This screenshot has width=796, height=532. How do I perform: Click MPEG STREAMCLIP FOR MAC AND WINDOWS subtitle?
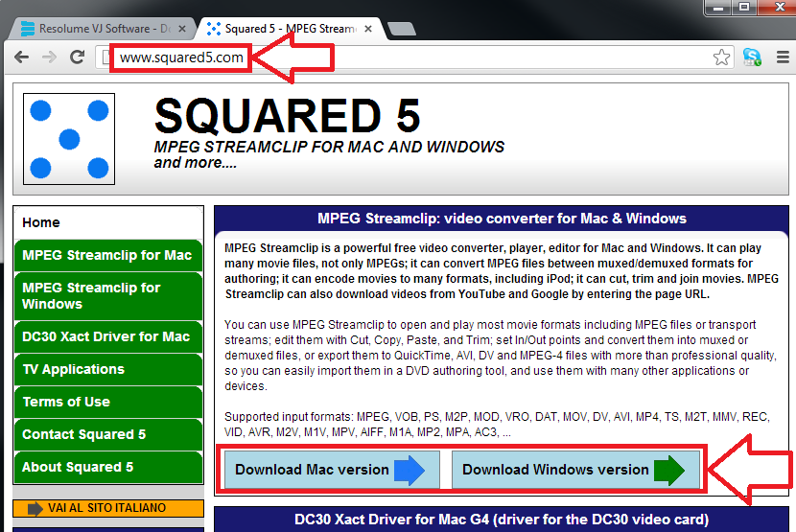(x=329, y=147)
